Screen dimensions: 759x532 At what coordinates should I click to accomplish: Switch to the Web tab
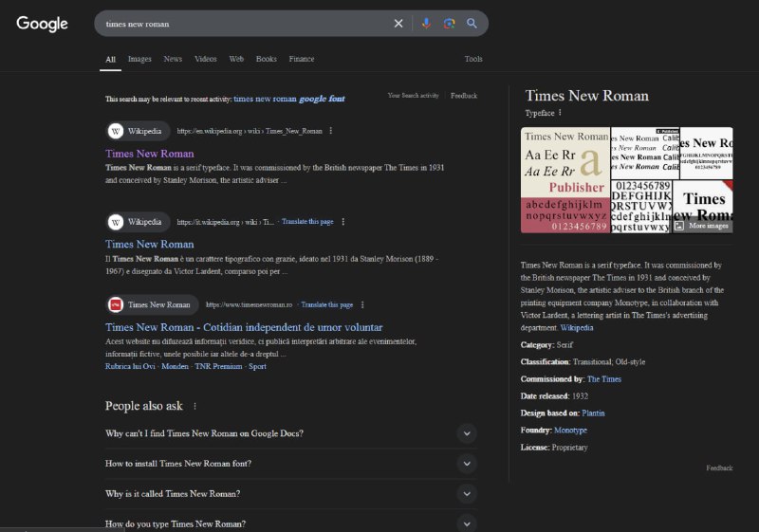coord(236,59)
